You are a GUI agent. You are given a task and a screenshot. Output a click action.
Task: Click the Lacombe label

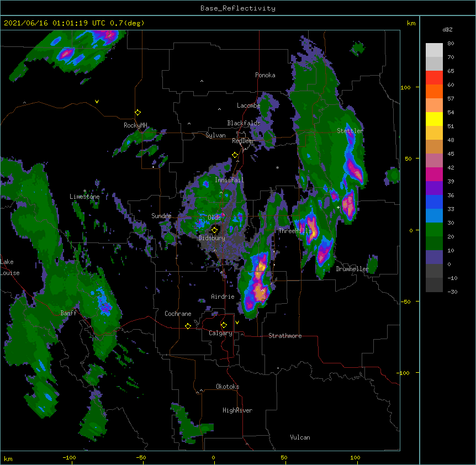248,105
